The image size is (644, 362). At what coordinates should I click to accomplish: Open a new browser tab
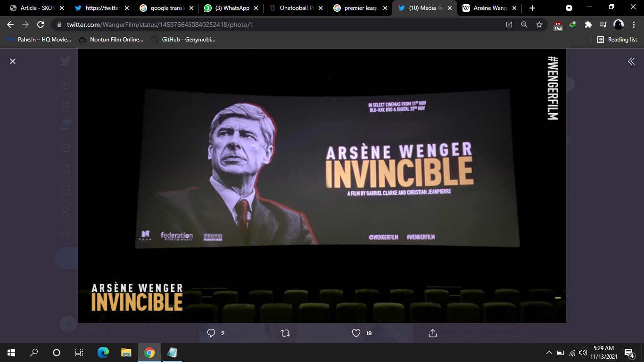tap(532, 8)
